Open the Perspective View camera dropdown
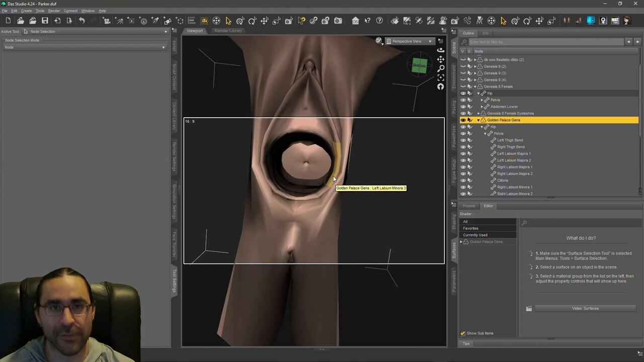The width and height of the screenshot is (644, 362). (x=411, y=41)
